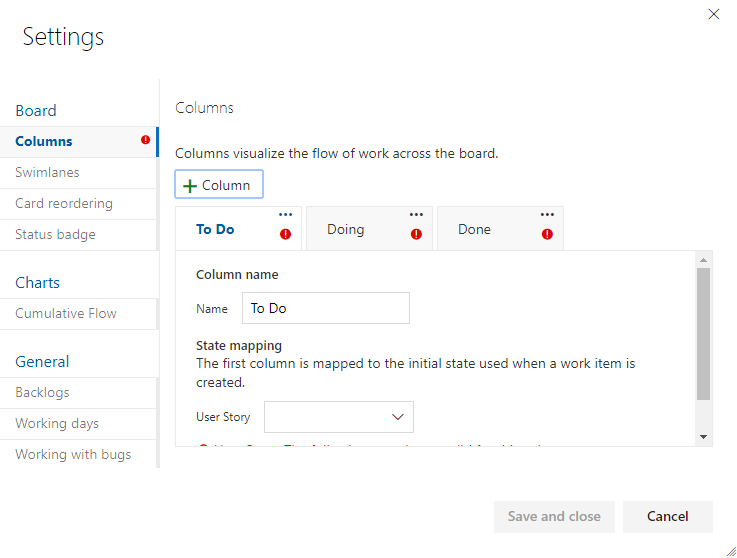Click the error icon on To Do tab
This screenshot has height=558, width=737.
[285, 234]
